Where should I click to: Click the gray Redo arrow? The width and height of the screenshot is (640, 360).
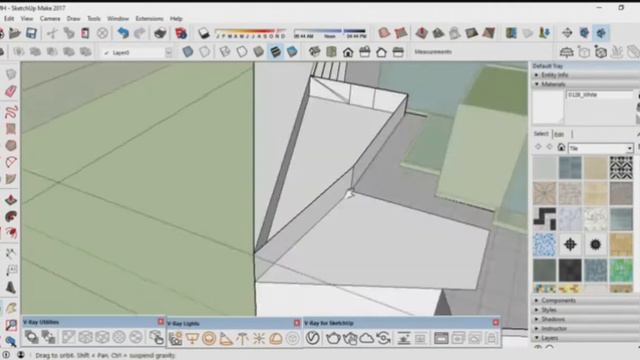(x=140, y=33)
